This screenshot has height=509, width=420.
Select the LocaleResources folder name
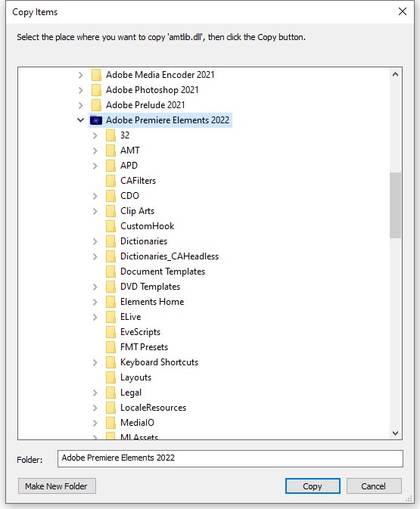[153, 408]
